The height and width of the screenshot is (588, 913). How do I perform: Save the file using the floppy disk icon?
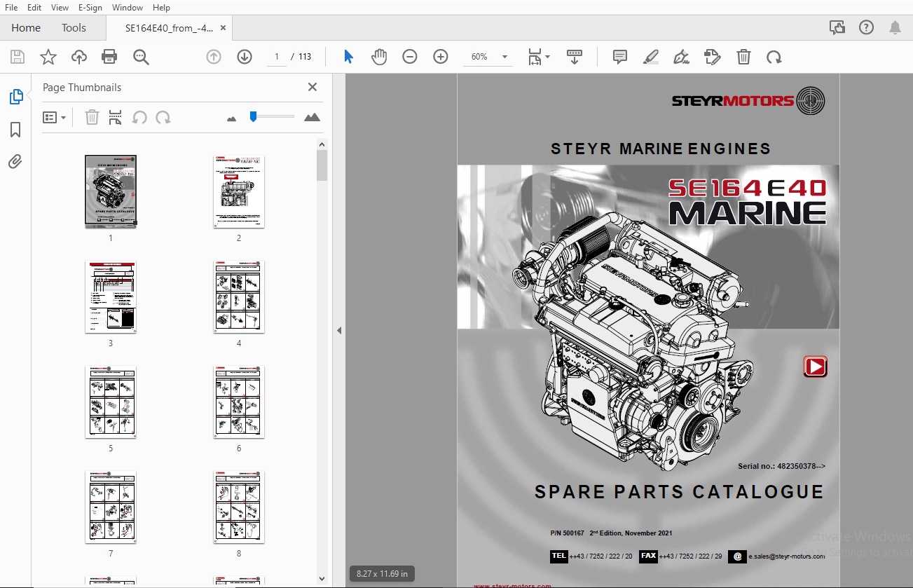click(18, 57)
